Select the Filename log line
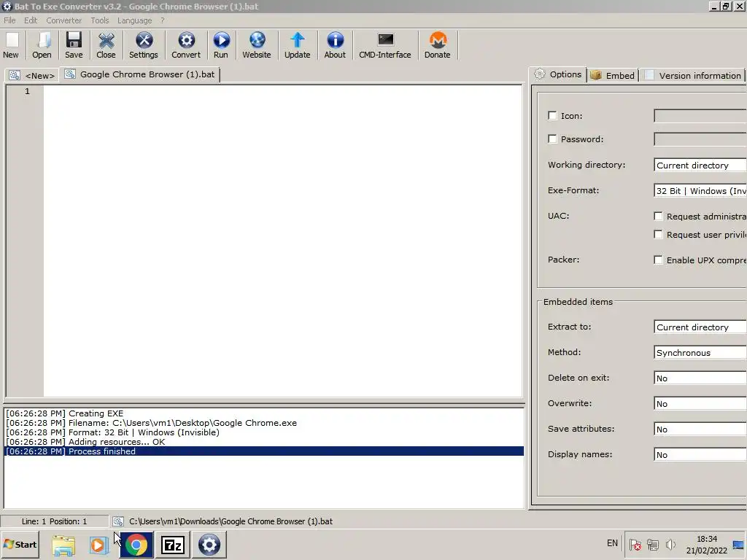Image resolution: width=747 pixels, height=560 pixels. [264, 423]
